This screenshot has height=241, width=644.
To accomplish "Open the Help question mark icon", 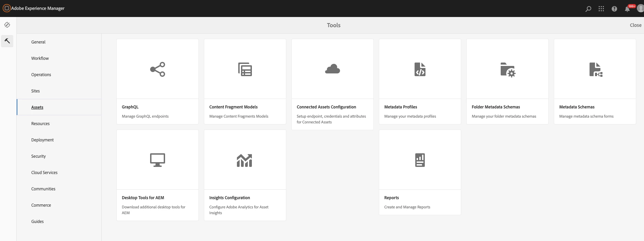I will click(614, 9).
